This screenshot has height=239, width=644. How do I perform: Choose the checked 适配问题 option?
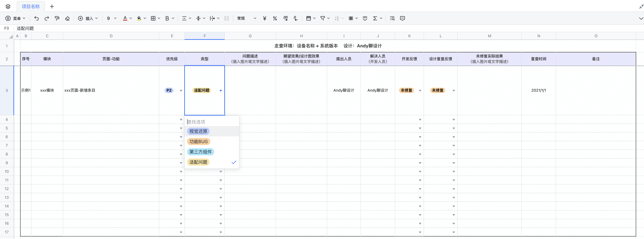[x=198, y=162]
